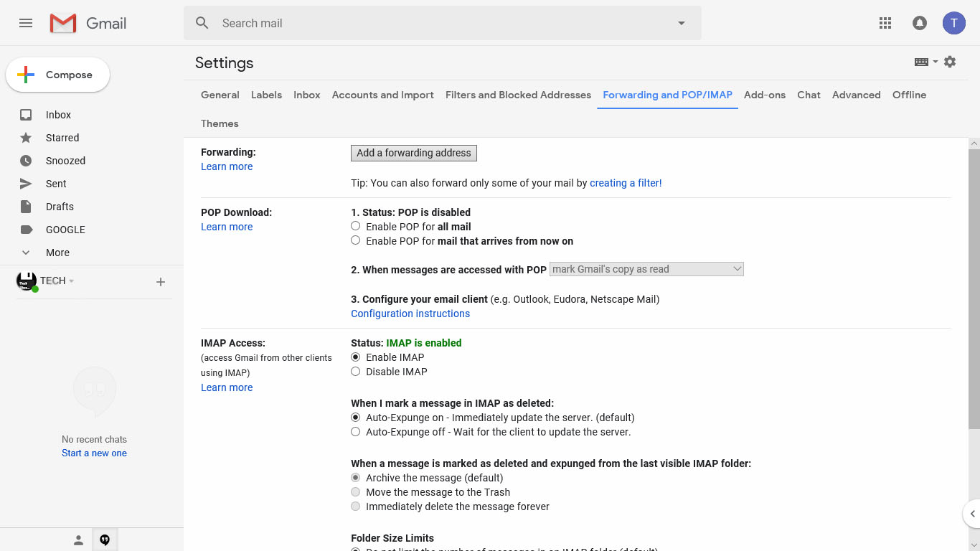Open Starred folder label
Screen dimensions: 980x551
tap(62, 138)
